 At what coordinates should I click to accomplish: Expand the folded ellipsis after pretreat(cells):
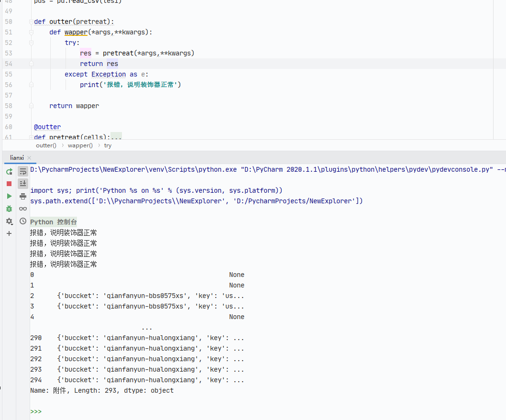click(x=116, y=136)
